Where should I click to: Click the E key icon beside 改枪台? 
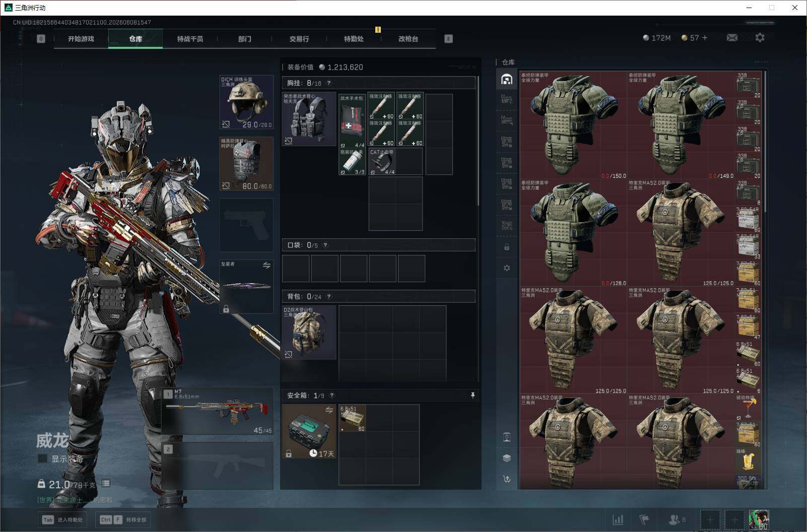(448, 39)
